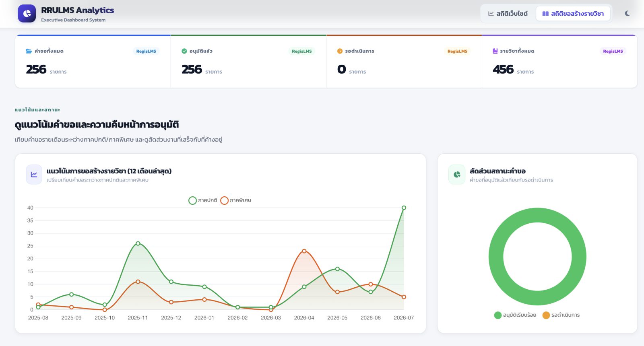Click the green check icon beside อนุมัติแล้ว
Image resolution: width=644 pixels, height=346 pixels.
184,51
